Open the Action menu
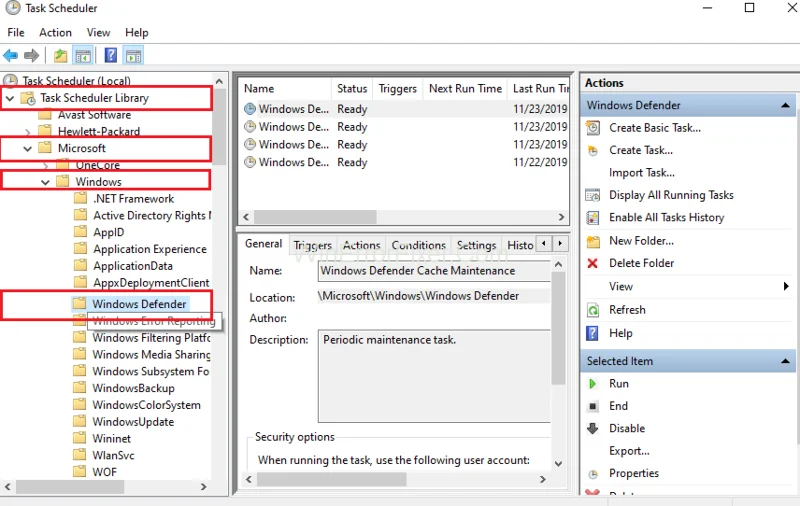 tap(55, 33)
